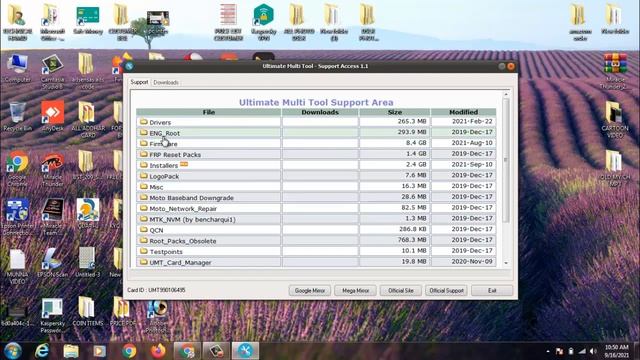
Task: Open the Recycle Bin icon
Action: tap(17, 116)
